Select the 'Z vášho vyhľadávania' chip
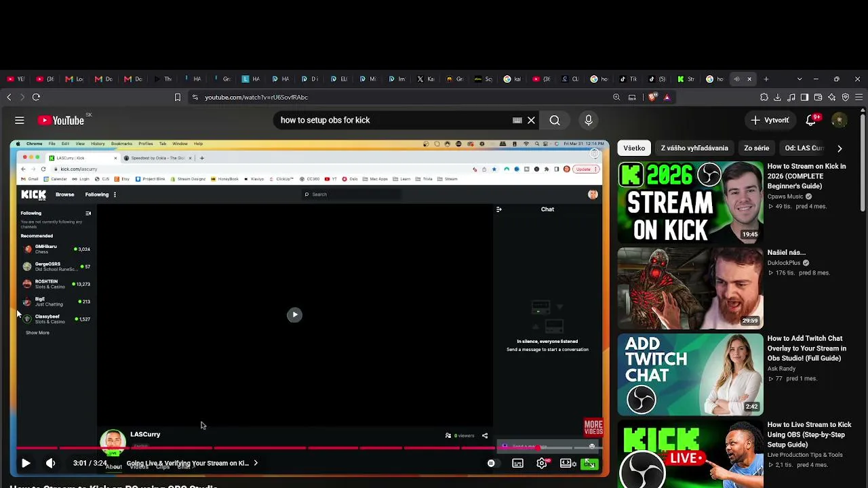The height and width of the screenshot is (488, 868). (694, 148)
